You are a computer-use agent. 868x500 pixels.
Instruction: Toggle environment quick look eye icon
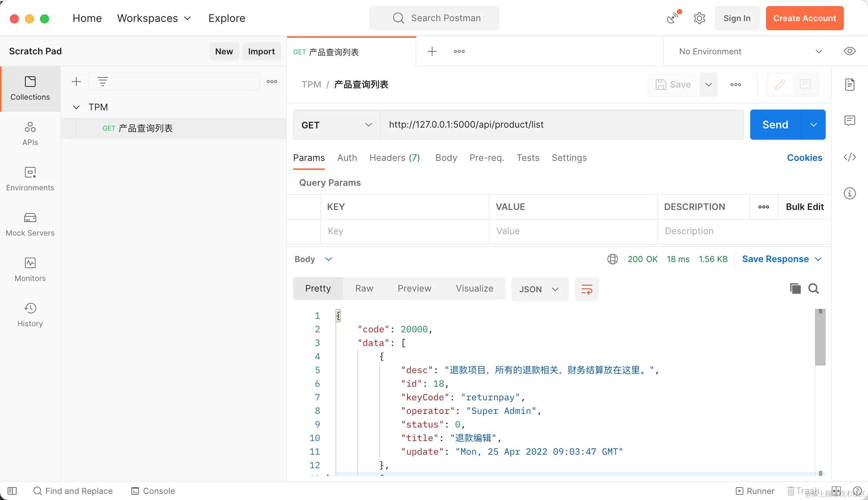coord(849,51)
